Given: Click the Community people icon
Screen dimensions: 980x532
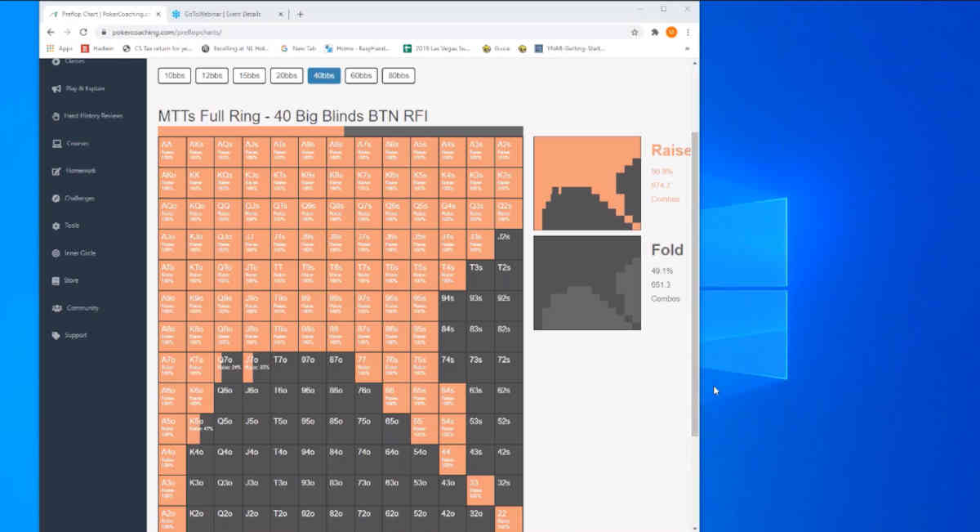Looking at the screenshot, I should 56,308.
